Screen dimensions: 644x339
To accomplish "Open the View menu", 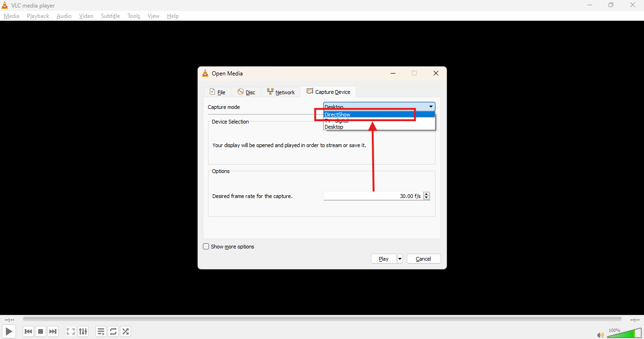I will (x=154, y=16).
